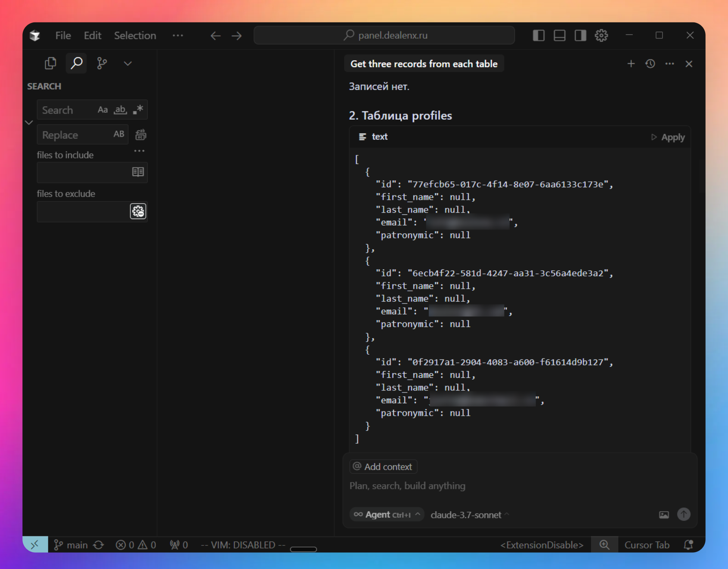The image size is (728, 569).
Task: Click ExtensionDisable status item
Action: pos(542,545)
